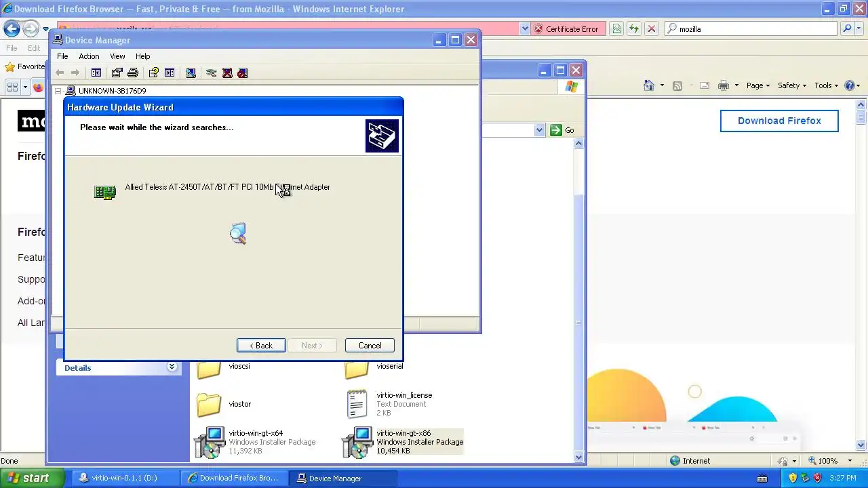Open the Action menu in Device Manager
The image size is (868, 488).
pos(89,56)
